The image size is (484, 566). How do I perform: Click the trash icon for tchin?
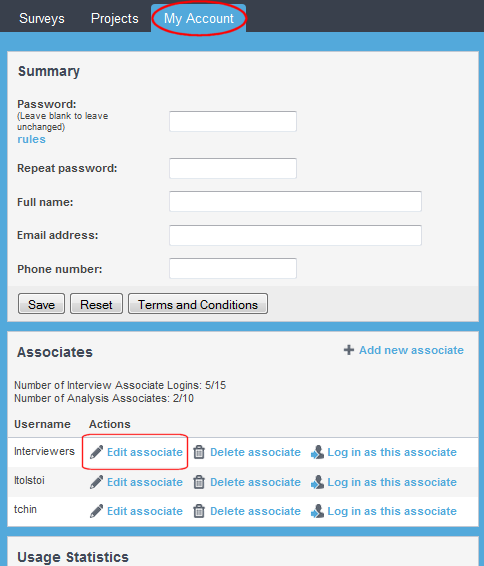point(199,511)
